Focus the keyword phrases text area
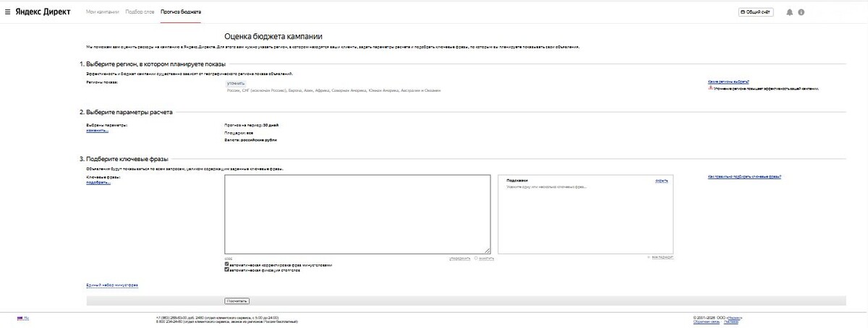 coord(359,214)
